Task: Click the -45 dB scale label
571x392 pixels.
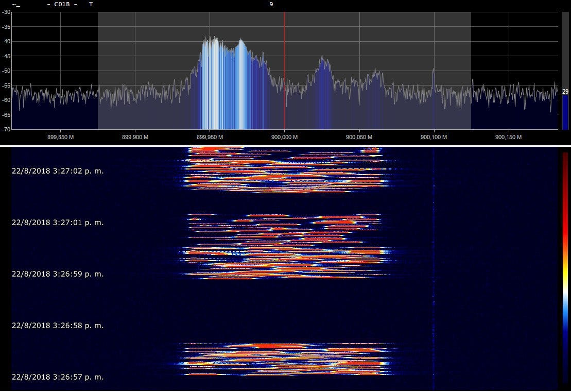Action: [x=6, y=56]
